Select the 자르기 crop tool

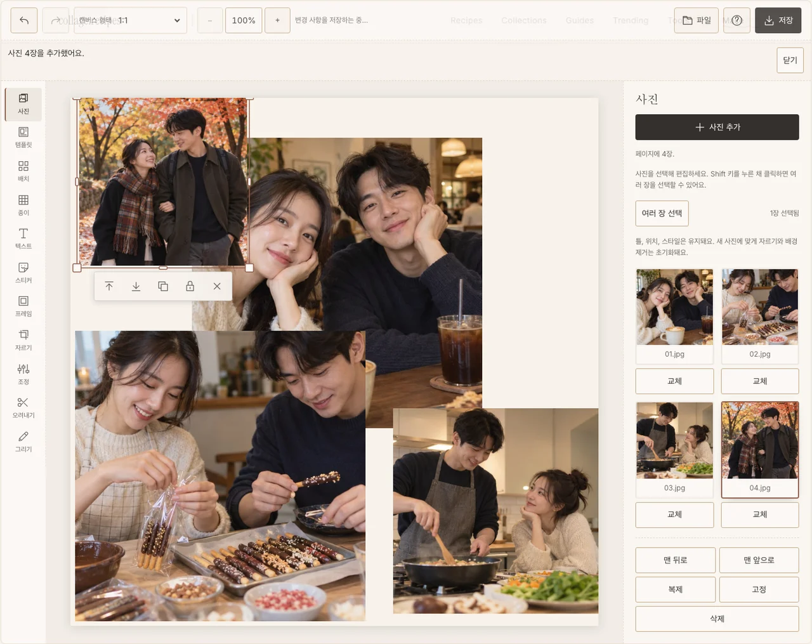point(23,341)
